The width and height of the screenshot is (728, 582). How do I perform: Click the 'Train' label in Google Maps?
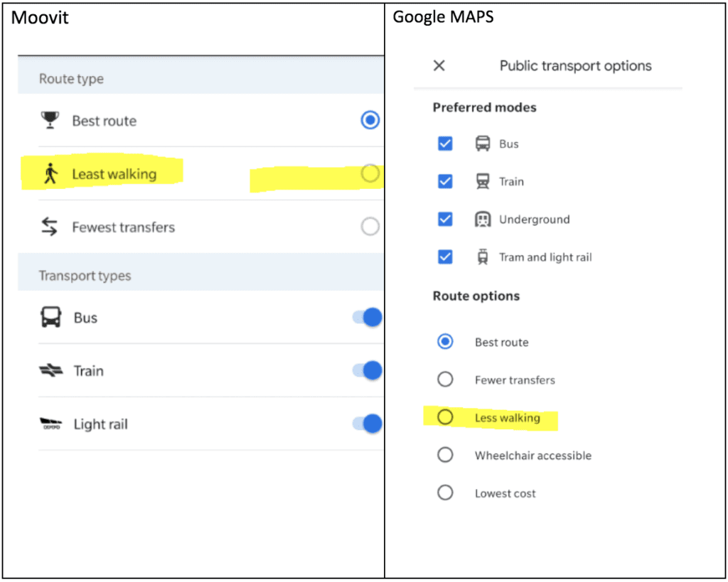click(x=511, y=182)
